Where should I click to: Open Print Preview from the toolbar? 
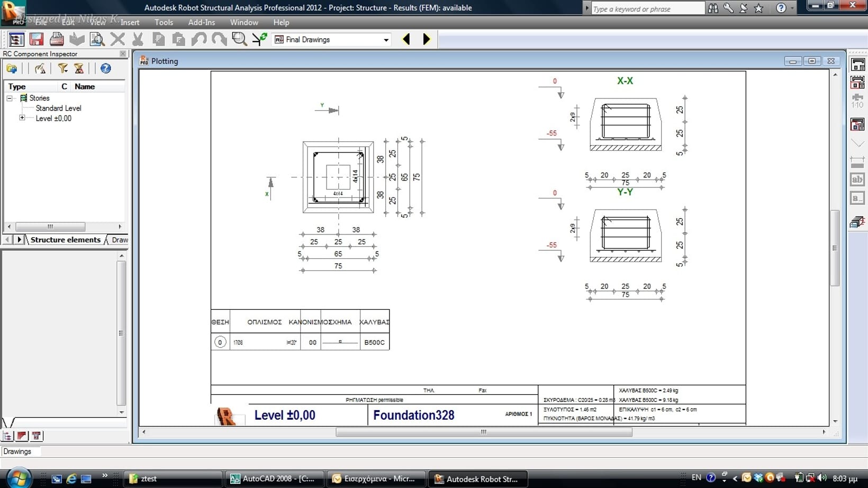point(97,39)
